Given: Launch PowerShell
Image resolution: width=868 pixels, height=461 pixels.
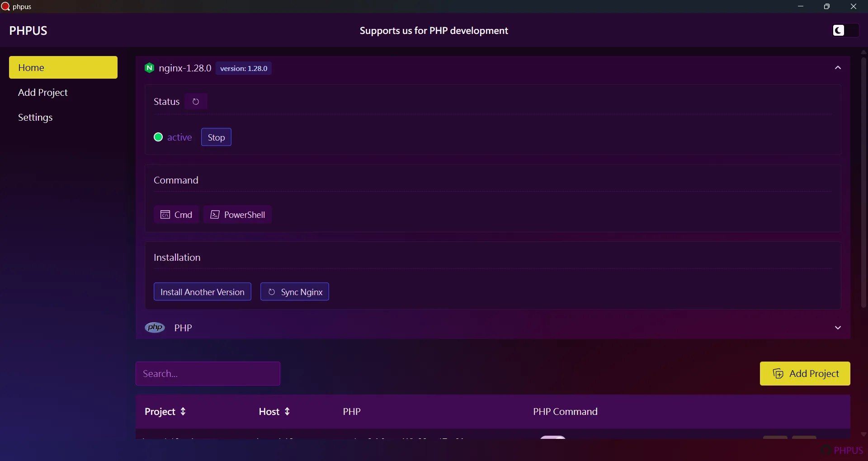Looking at the screenshot, I should pos(237,214).
